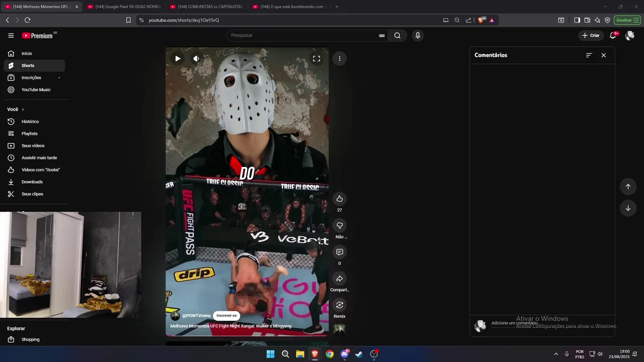Image resolution: width=644 pixels, height=362 pixels.
Task: Open the comments sort options
Action: (x=589, y=55)
